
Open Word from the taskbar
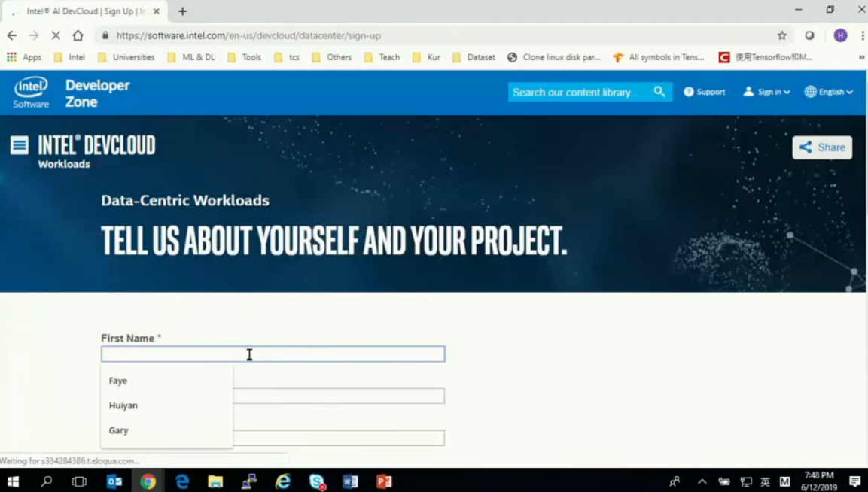coord(350,481)
